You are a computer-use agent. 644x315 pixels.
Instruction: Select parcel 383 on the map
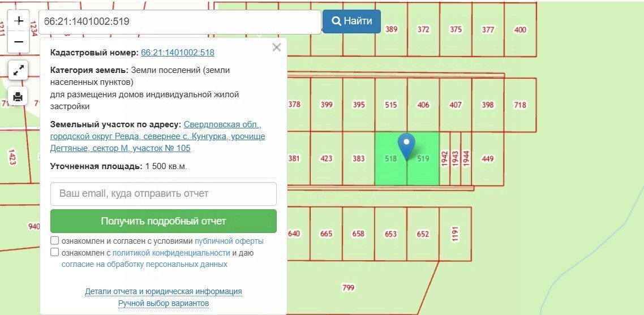(x=359, y=158)
